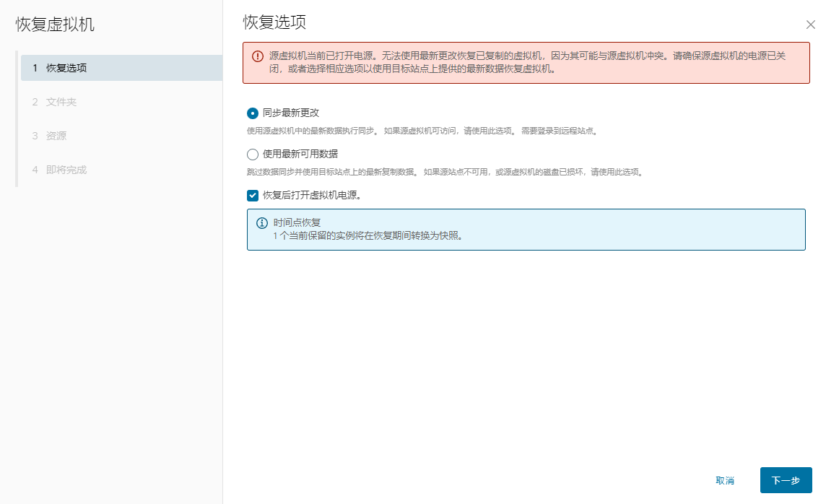Viewport: 826px width, 504px height.
Task: Click the 恢复虚拟机 wizard title
Action: pyautogui.click(x=55, y=25)
